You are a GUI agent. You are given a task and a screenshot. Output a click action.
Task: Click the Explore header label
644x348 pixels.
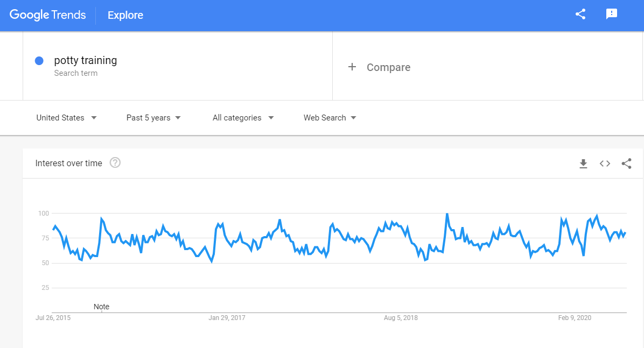click(x=125, y=15)
